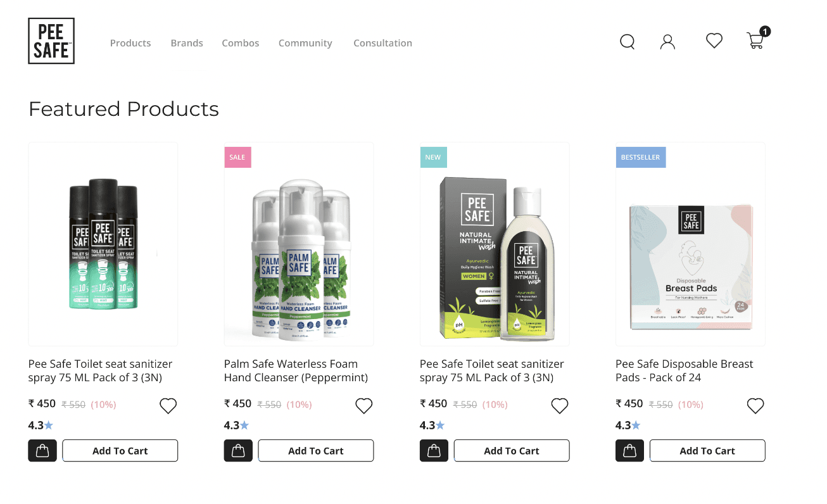Screen dimensions: 827x504
Task: Click bag icon under first toilet sanitizer product
Action: pos(42,451)
